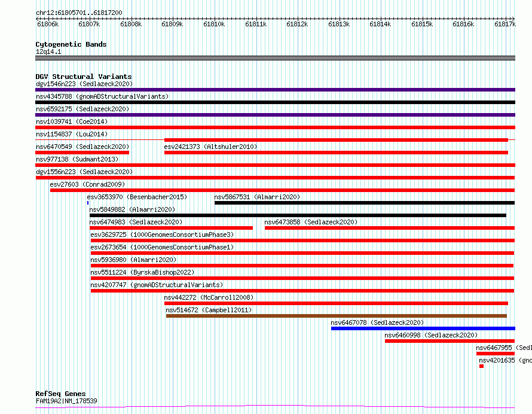Open the nsv6592175 (Sedlazeck2020) variant label
532x414 pixels.
82,109
